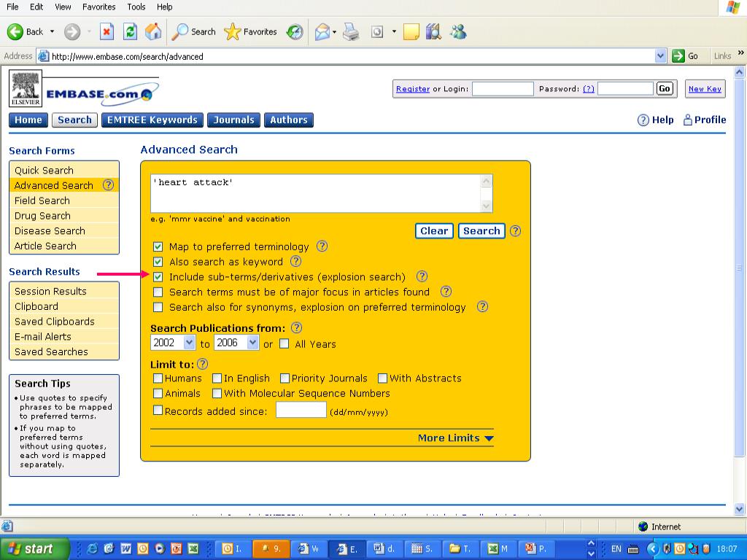Image resolution: width=747 pixels, height=560 pixels.
Task: Open help icon next to Search button
Action: coord(516,231)
